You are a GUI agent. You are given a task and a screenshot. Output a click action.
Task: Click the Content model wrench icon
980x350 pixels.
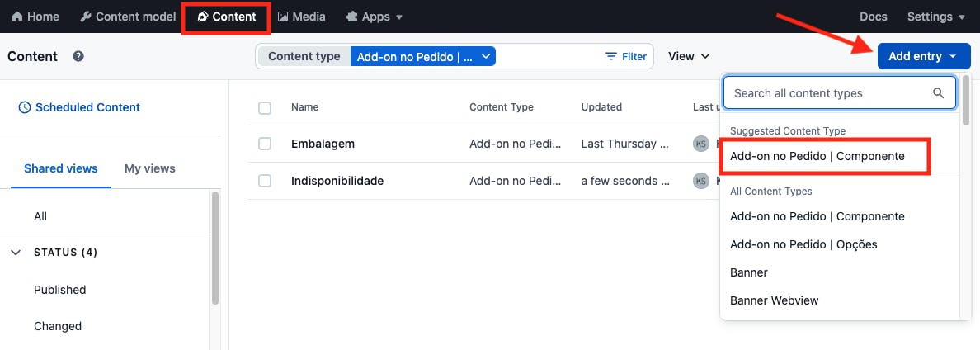point(86,17)
